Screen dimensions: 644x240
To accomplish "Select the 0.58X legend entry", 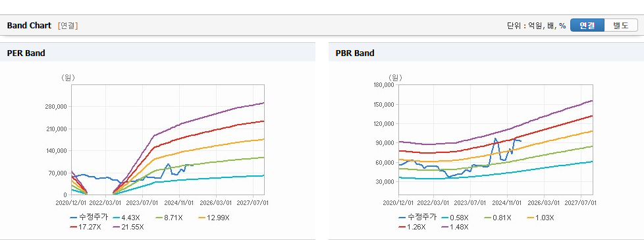I will point(454,218).
